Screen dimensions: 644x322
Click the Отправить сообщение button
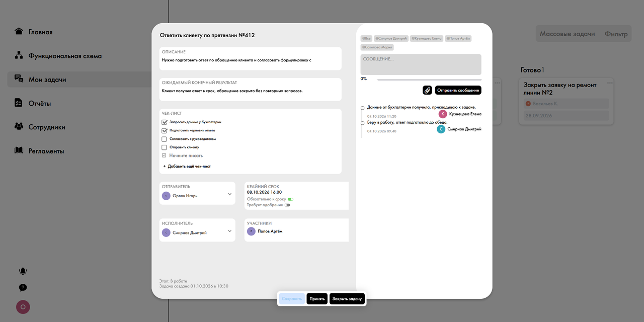[x=458, y=90]
